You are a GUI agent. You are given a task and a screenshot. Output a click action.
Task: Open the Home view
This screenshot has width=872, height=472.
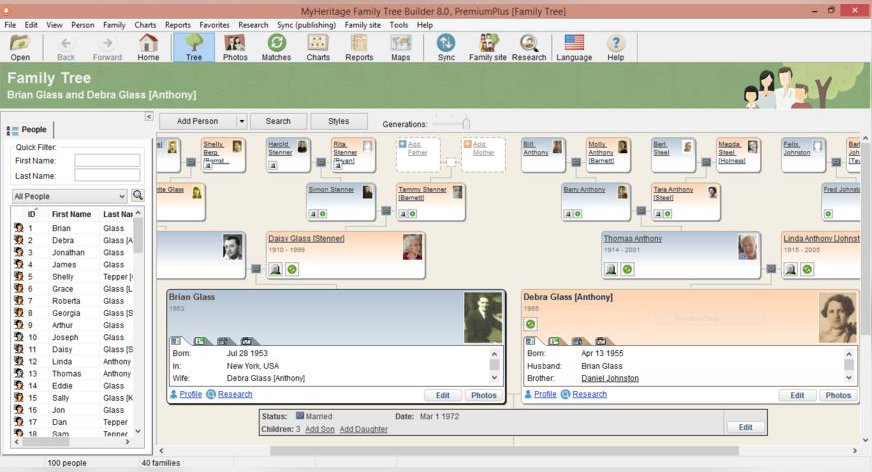coord(148,47)
